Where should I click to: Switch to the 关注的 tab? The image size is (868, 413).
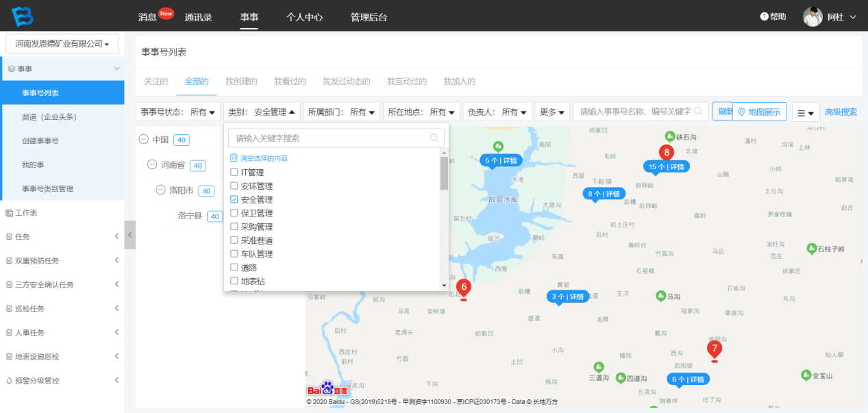click(x=156, y=82)
